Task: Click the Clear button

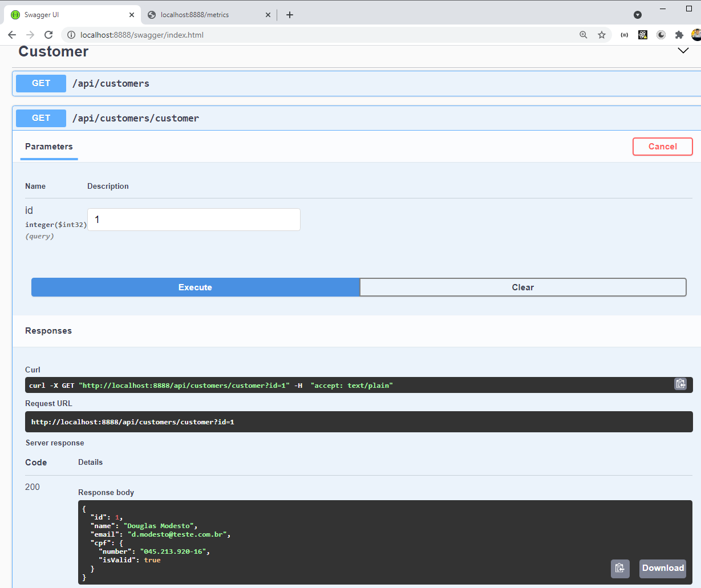Action: click(x=523, y=287)
